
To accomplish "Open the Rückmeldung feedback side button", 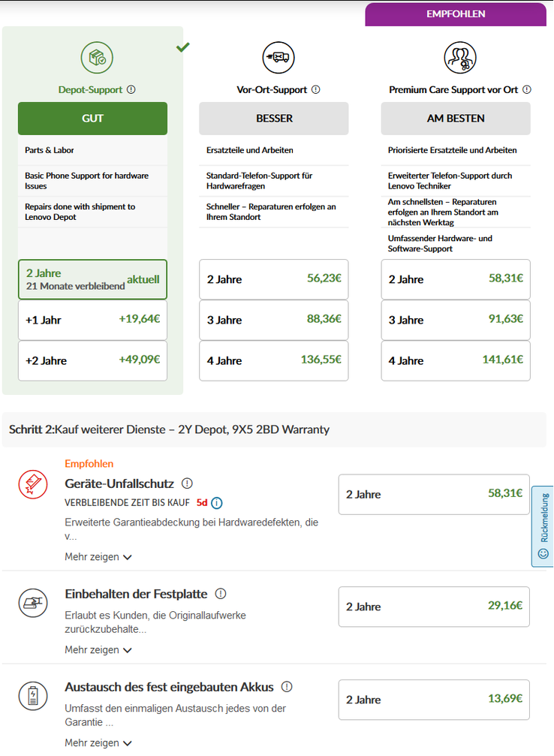I will [x=543, y=526].
